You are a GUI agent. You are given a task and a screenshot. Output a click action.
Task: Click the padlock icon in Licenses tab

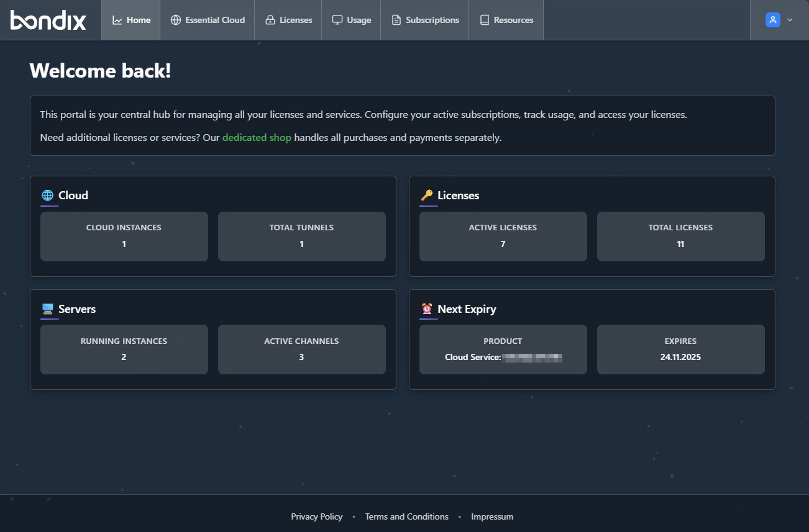tap(270, 20)
